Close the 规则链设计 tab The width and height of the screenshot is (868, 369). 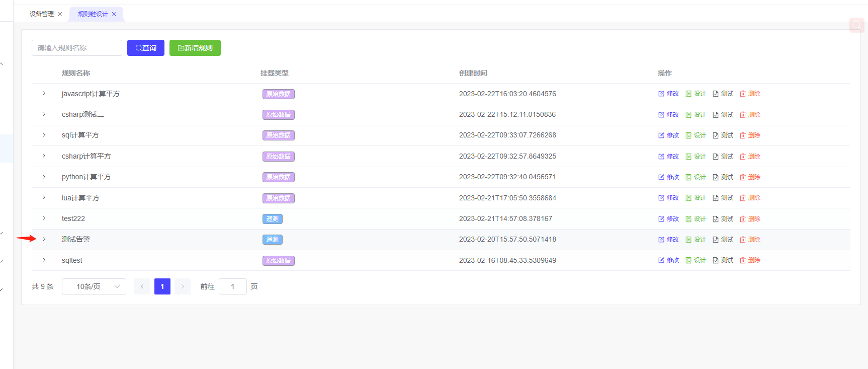114,14
